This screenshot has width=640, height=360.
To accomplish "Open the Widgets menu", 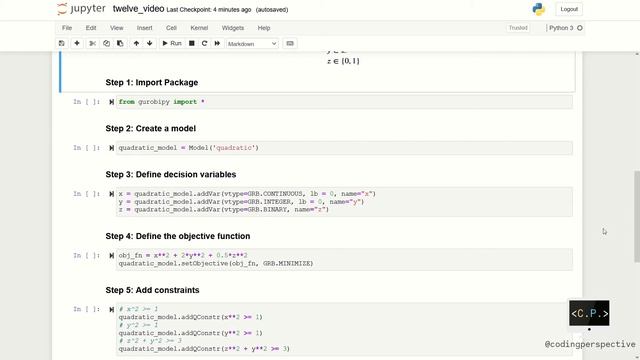I will click(233, 28).
